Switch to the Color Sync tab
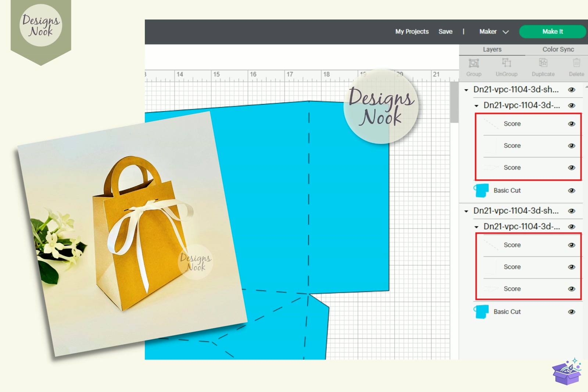This screenshot has height=392, width=588. [558, 49]
